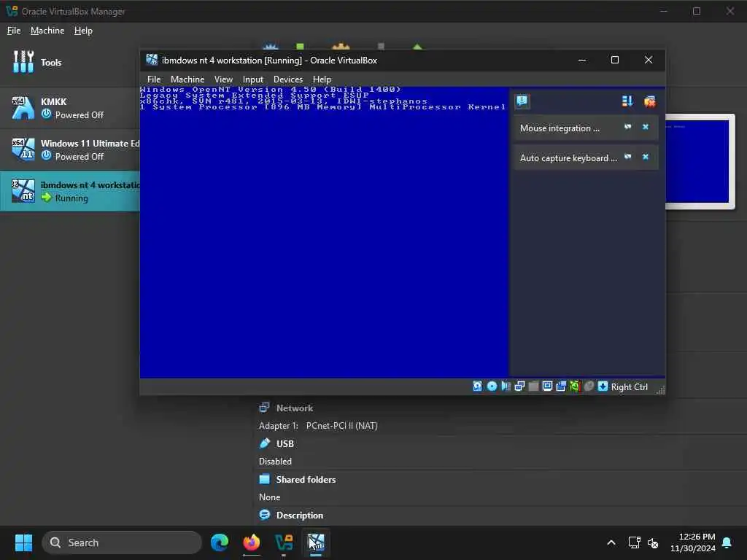Open File menu in VirtualBox Manager
747x560 pixels.
[14, 31]
